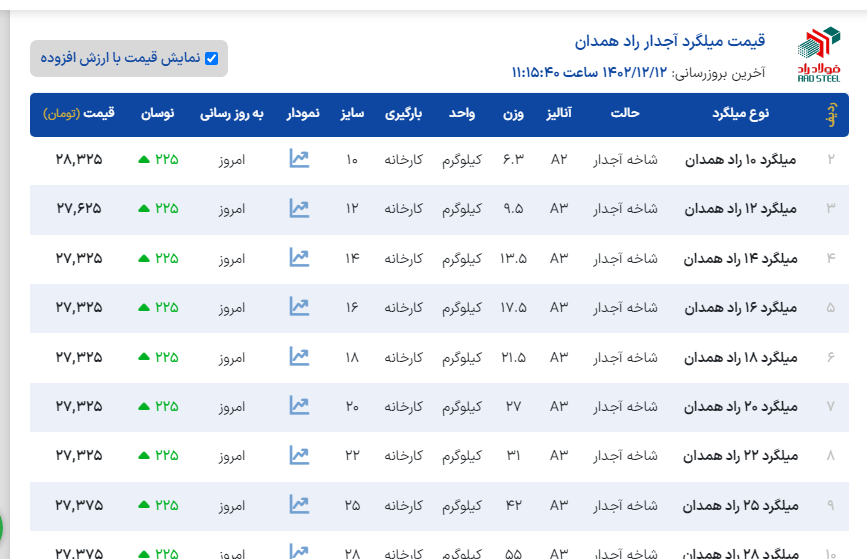The height and width of the screenshot is (559, 867).
Task: Open chart icon for میلگرد 14 راد همدان
Action: tap(299, 258)
